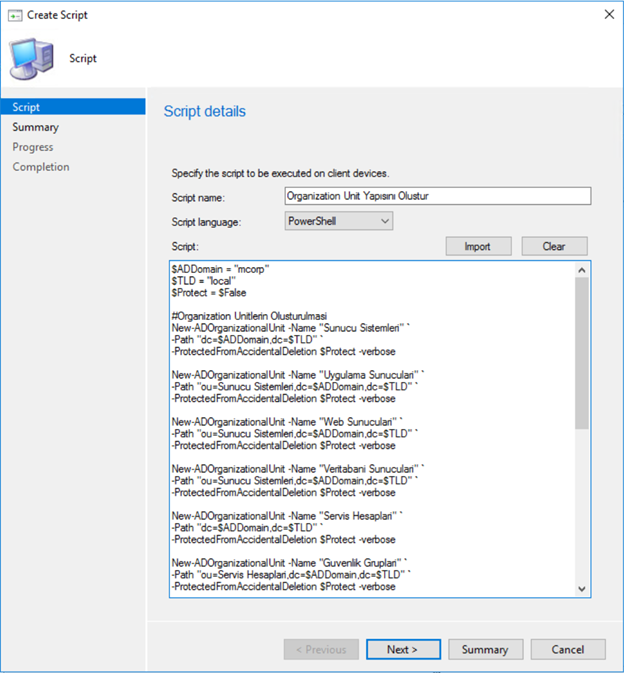Click the Import button

(x=479, y=246)
